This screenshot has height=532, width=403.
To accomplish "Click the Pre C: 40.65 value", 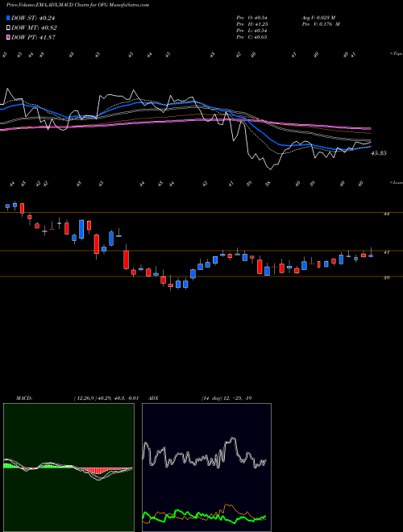I will [x=252, y=37].
